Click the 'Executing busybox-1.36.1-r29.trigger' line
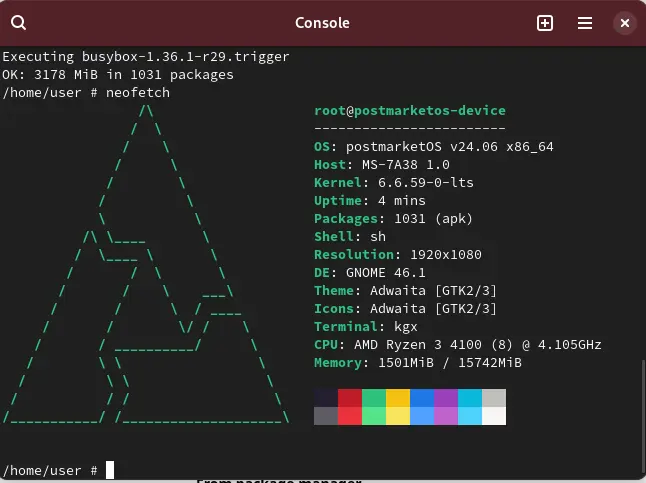Image resolution: width=646 pixels, height=483 pixels. 146,56
